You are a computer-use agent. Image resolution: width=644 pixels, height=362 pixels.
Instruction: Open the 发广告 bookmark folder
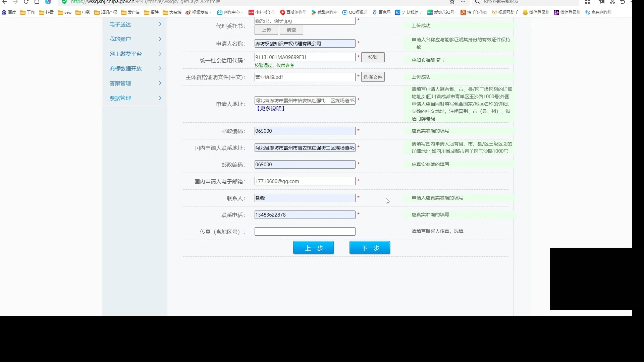pos(131,12)
